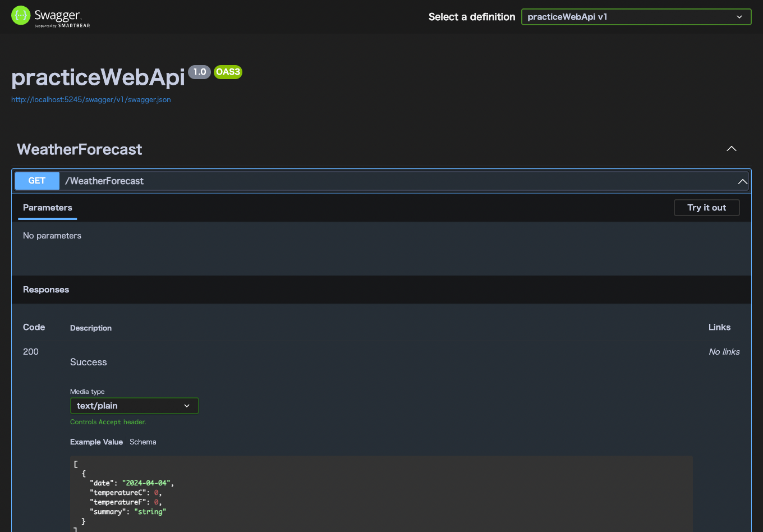Screen dimensions: 763x532
Task: Click the Description column header
Action: 91,328
